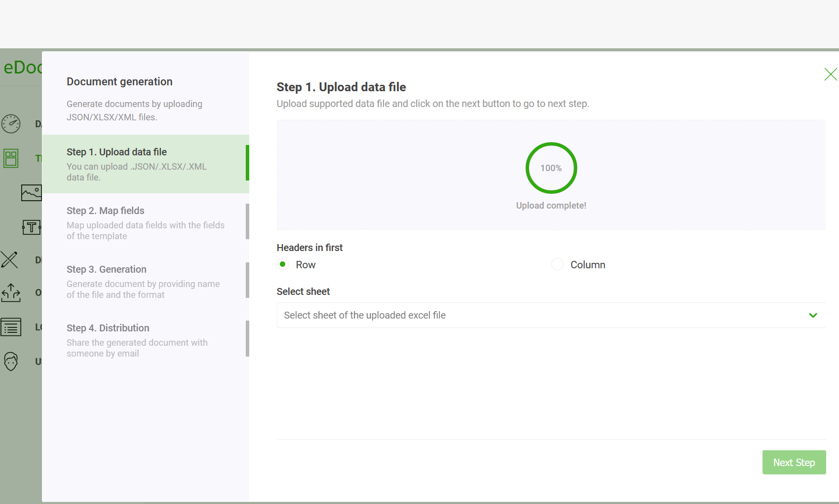Click the Column option label
This screenshot has height=504, width=839.
587,265
